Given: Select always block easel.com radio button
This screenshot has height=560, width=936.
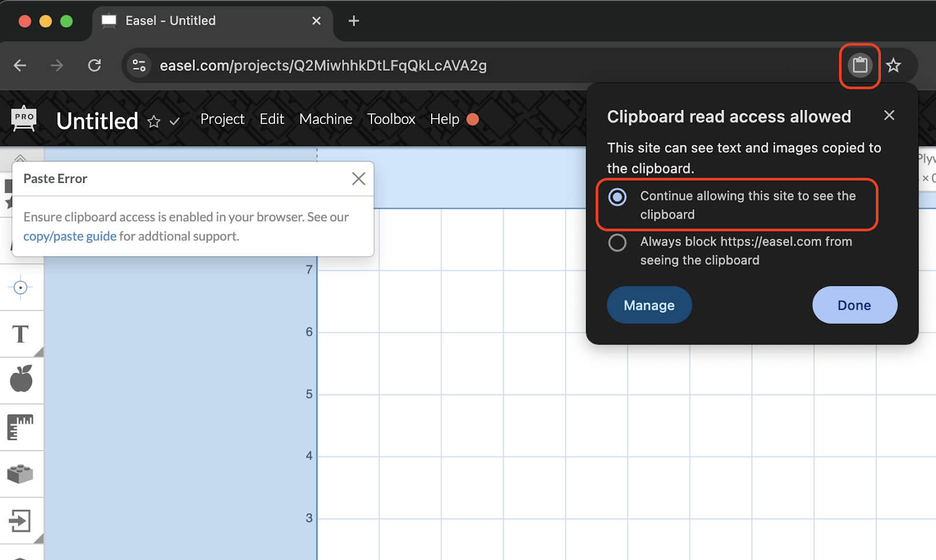Looking at the screenshot, I should (617, 243).
